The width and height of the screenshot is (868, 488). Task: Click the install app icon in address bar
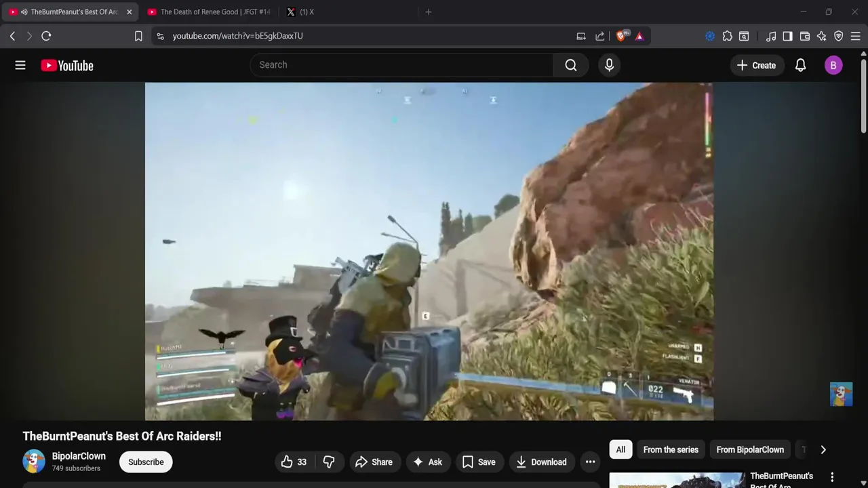(581, 36)
